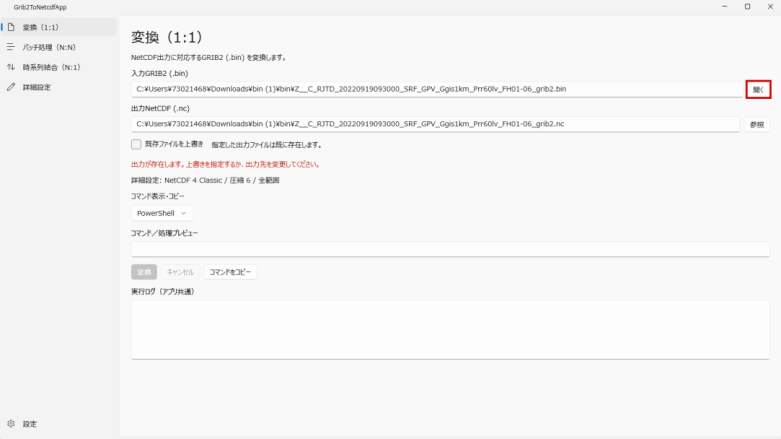781x439 pixels.
Task: Maximize the Grib2ToNetcdfApp window
Action: [x=747, y=6]
